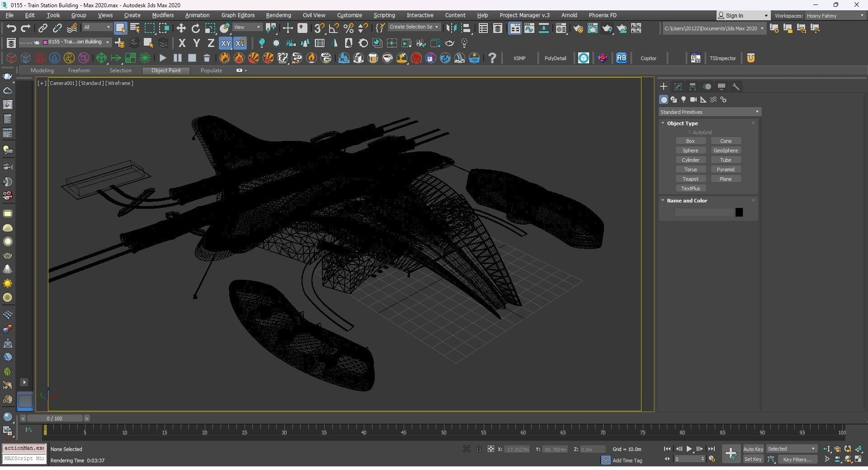The height and width of the screenshot is (470, 868).
Task: Switch to the Freeform ribbon tab
Action: (x=79, y=70)
